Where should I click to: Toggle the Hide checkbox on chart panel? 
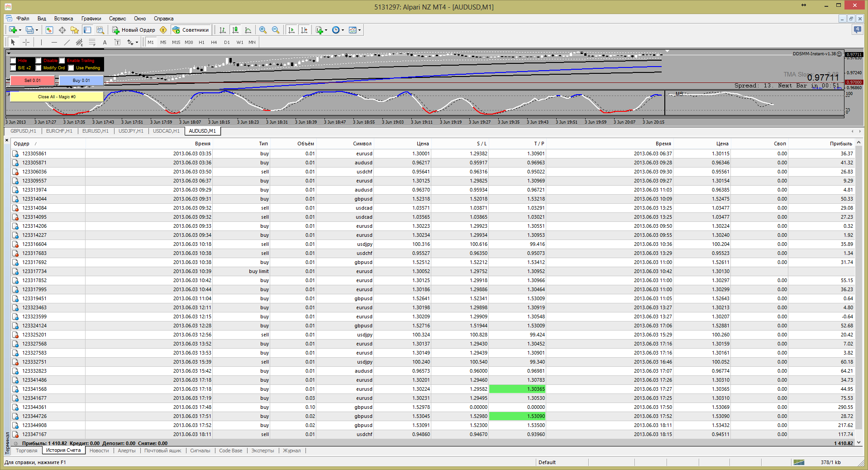pos(13,61)
